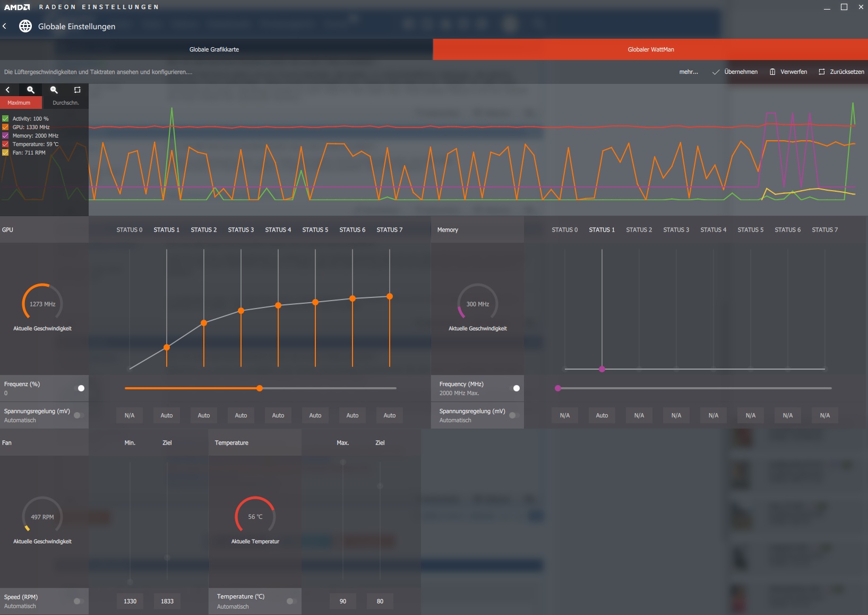Click the GPU frequency percent slider handle
Image resolution: width=868 pixels, height=615 pixels.
(260, 388)
